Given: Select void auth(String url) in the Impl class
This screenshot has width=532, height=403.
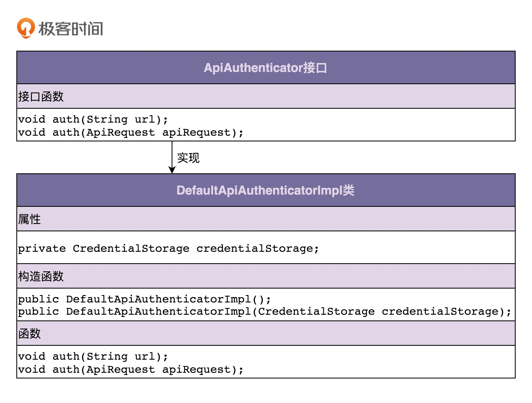Looking at the screenshot, I should click(93, 356).
